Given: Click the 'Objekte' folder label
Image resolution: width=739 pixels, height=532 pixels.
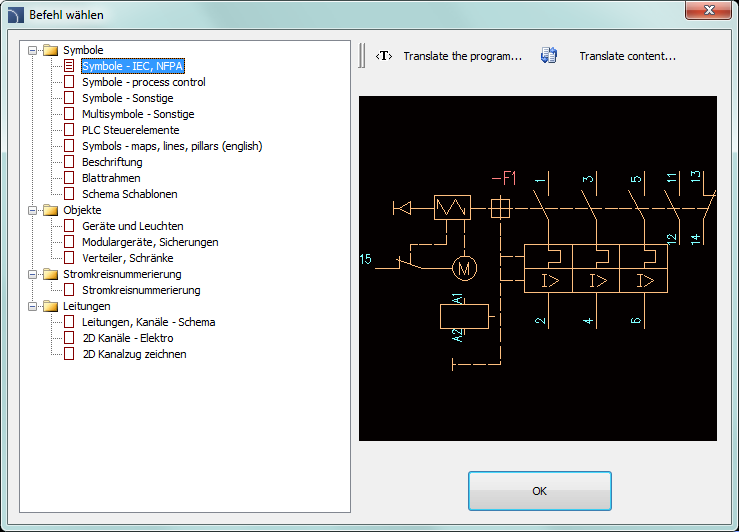Looking at the screenshot, I should pos(82,210).
